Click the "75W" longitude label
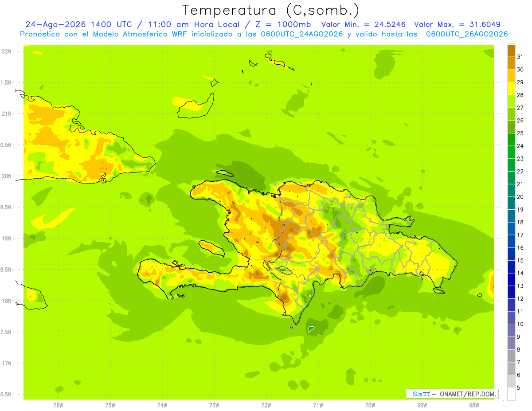532x411 pixels. [110, 405]
